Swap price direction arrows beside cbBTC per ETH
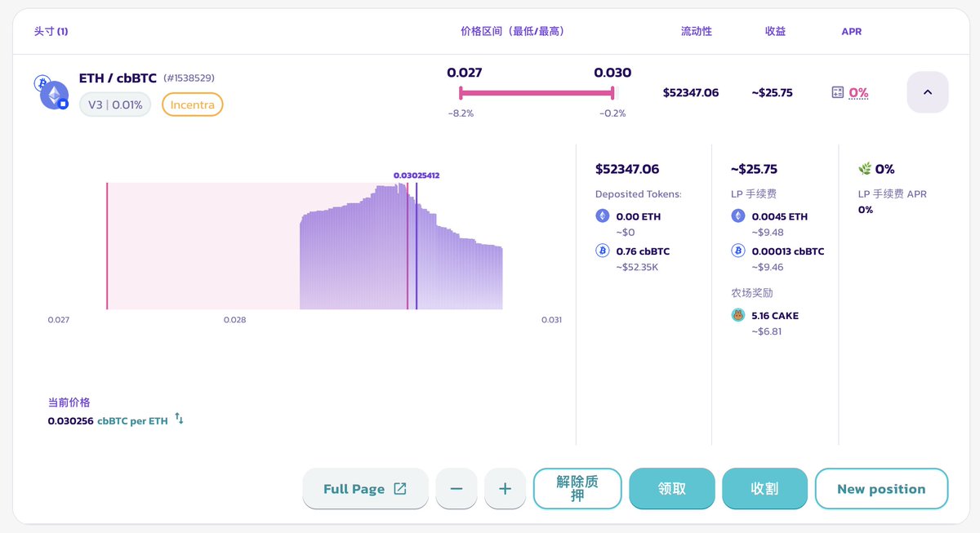Screen dimensions: 980x533 click(179, 420)
